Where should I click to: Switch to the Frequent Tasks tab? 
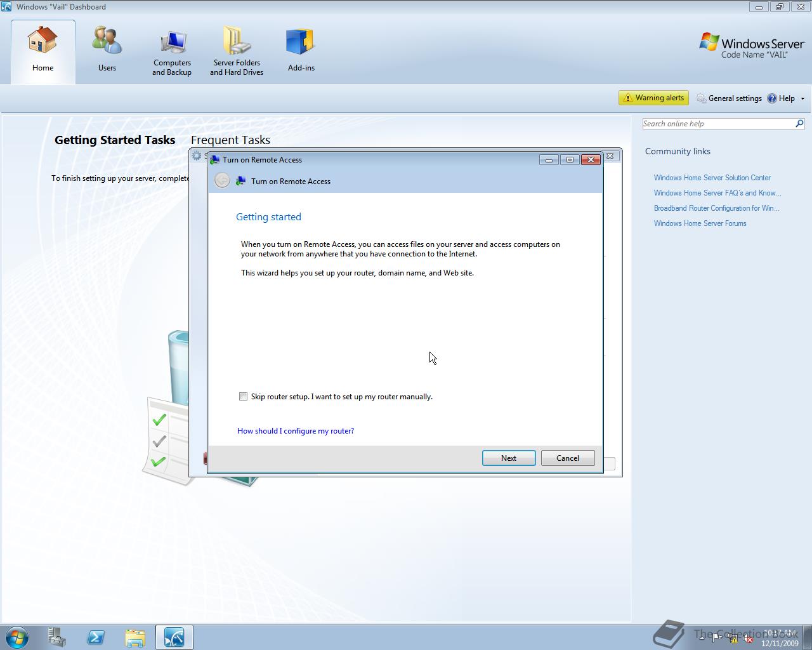click(x=230, y=140)
